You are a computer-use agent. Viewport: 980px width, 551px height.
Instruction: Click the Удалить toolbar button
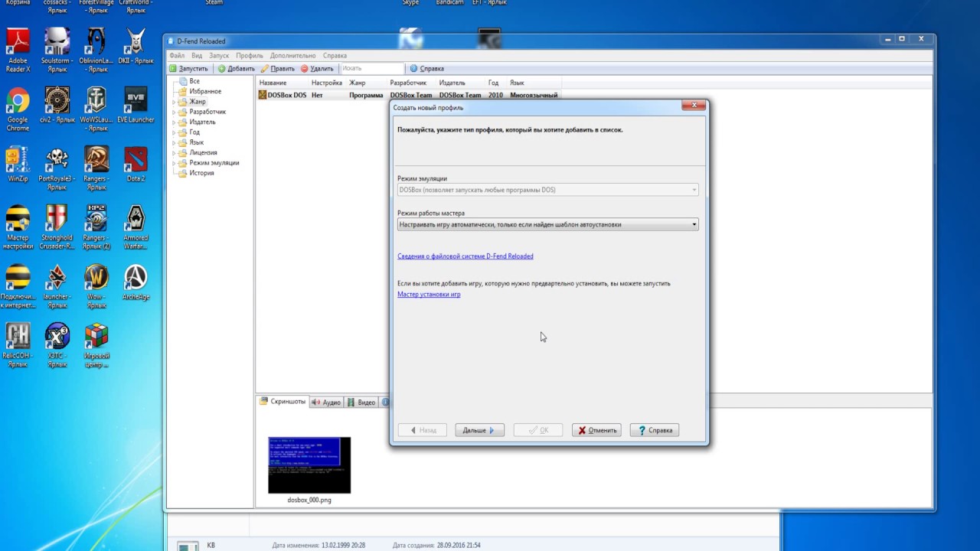[x=317, y=69]
